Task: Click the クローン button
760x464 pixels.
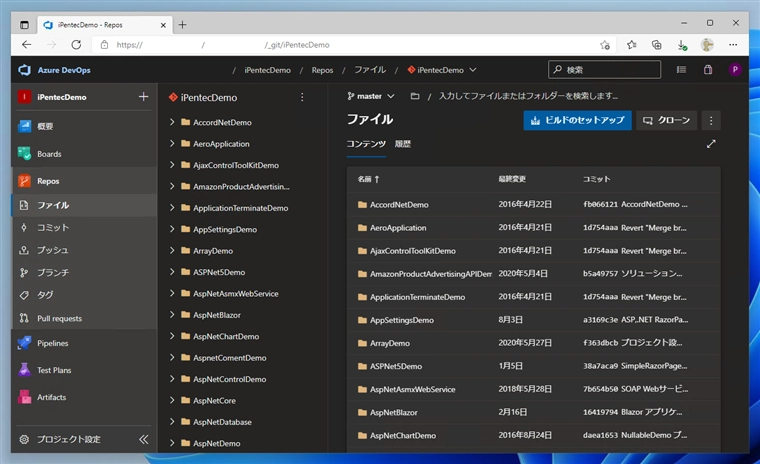Action: (x=666, y=120)
